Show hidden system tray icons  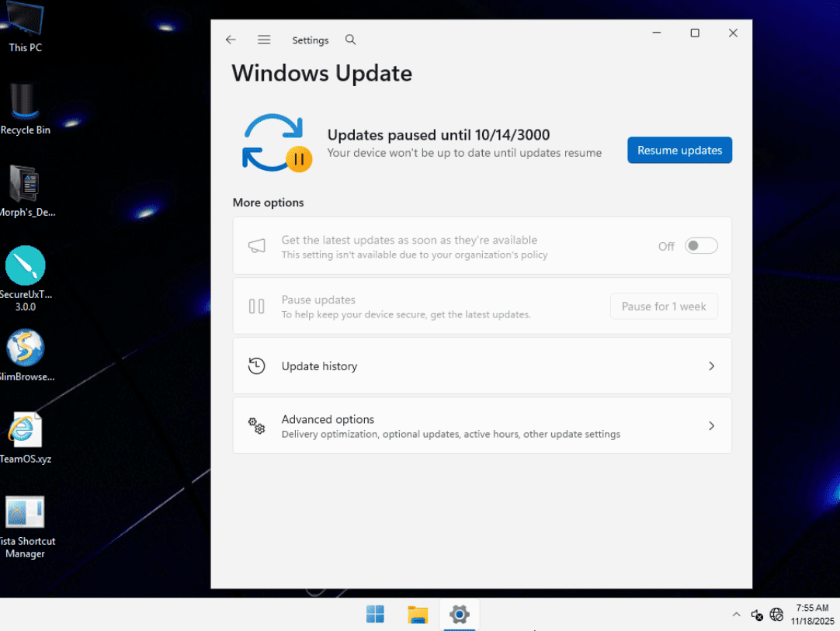pos(736,615)
